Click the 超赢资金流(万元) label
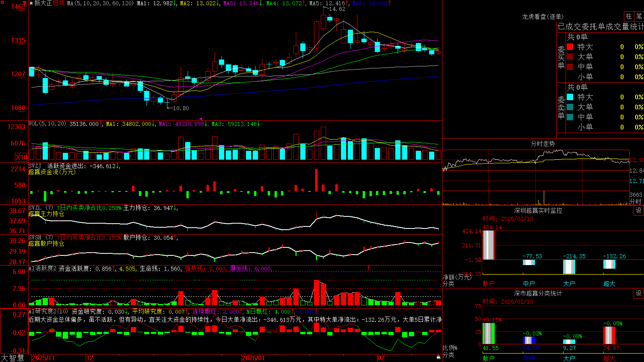This screenshot has height=362, width=644. (52, 172)
